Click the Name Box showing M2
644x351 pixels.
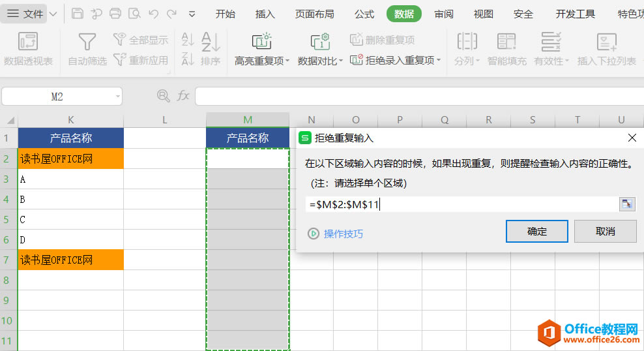(57, 97)
